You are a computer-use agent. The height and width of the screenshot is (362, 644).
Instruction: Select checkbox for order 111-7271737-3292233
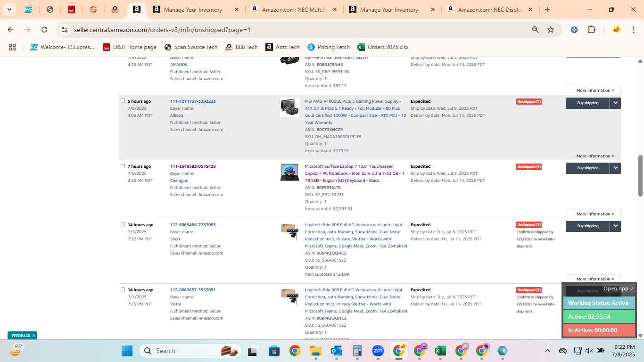coord(123,101)
